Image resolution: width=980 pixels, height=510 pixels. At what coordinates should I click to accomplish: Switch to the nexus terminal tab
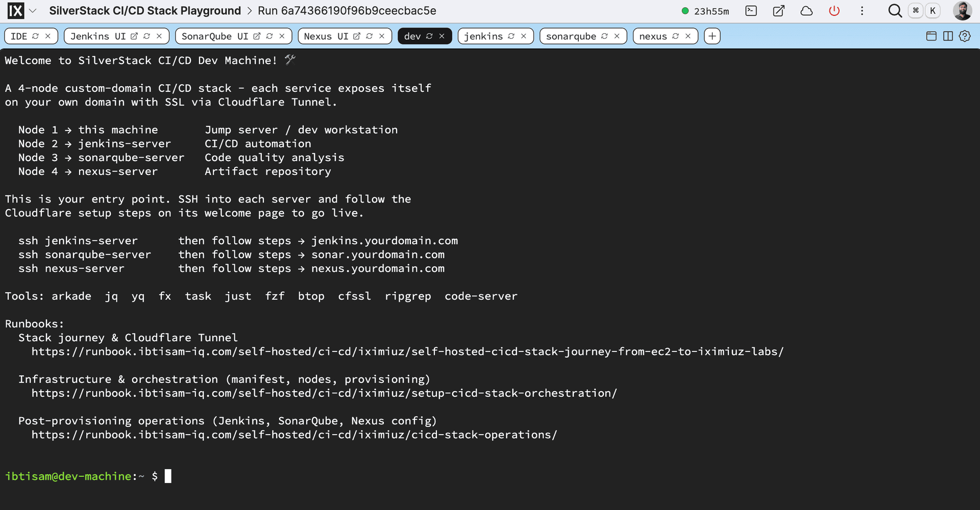coord(653,36)
